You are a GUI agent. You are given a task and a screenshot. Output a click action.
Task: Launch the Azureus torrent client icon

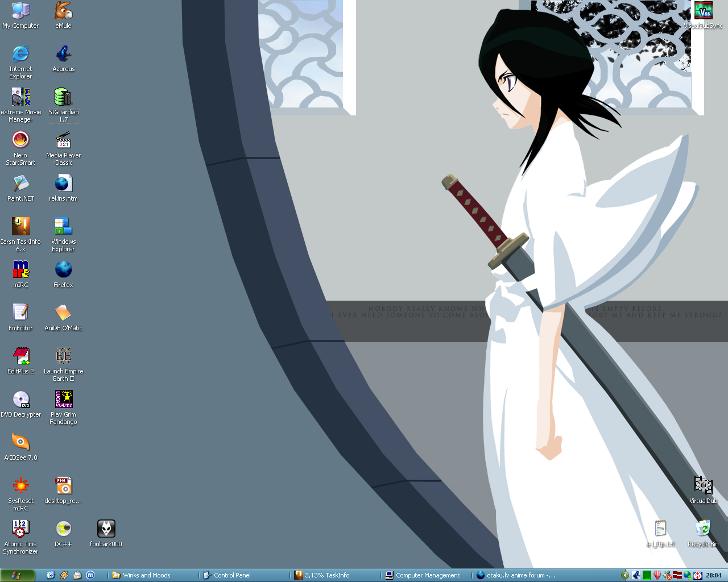click(63, 59)
